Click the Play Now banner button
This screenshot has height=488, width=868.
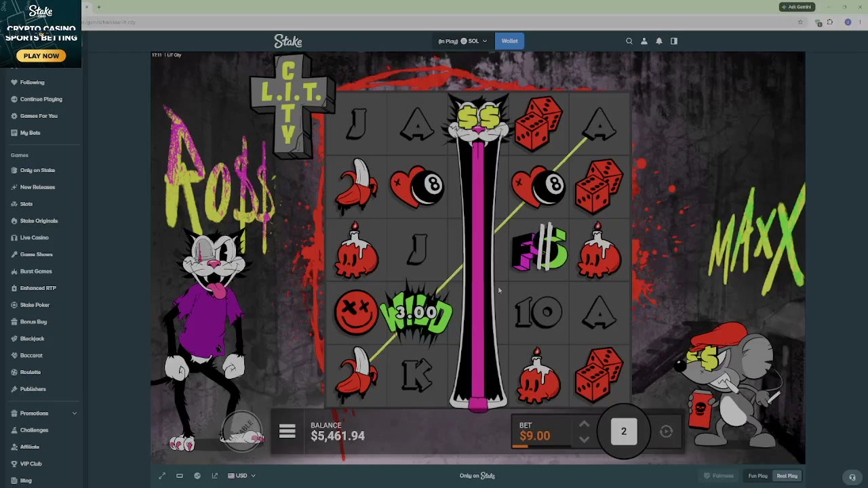click(41, 56)
